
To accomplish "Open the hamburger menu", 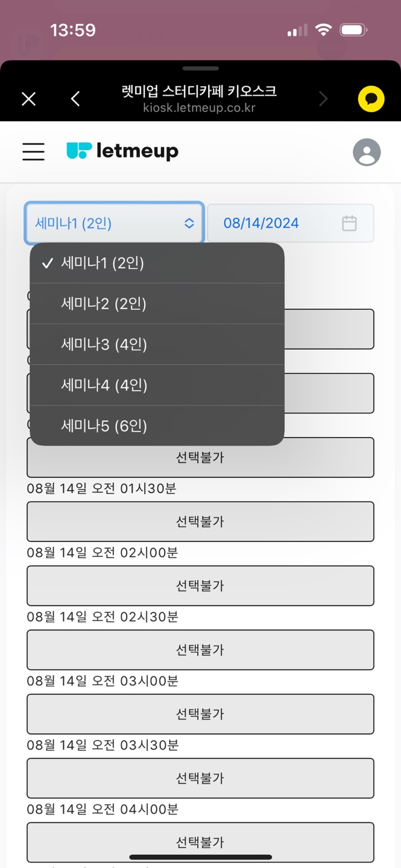I will (33, 151).
